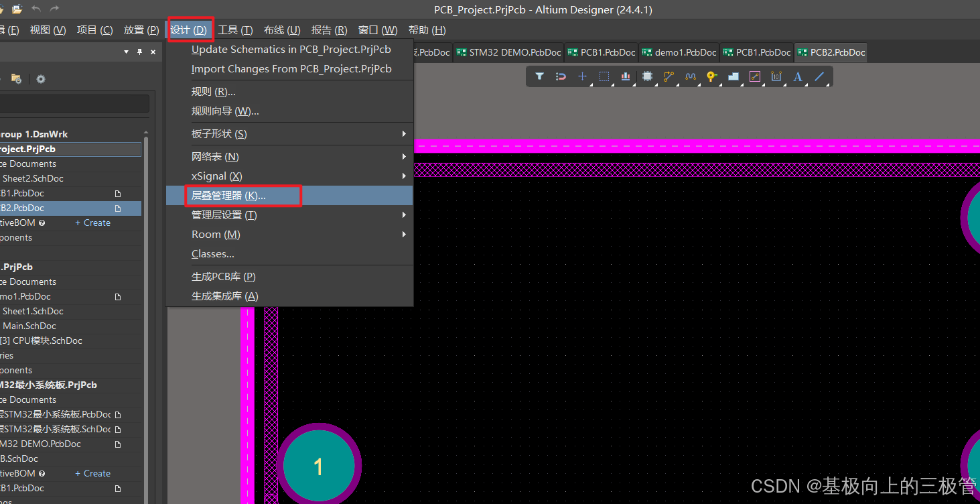Pin the Projects panel with the pushpin icon
Screen dimensions: 980x504
(139, 52)
